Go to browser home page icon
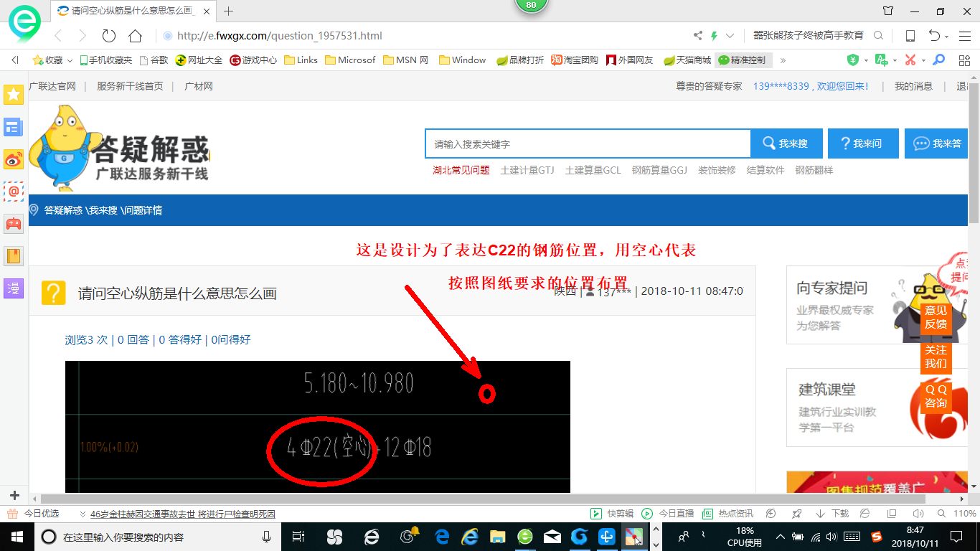Image resolution: width=980 pixels, height=551 pixels. pyautogui.click(x=135, y=36)
